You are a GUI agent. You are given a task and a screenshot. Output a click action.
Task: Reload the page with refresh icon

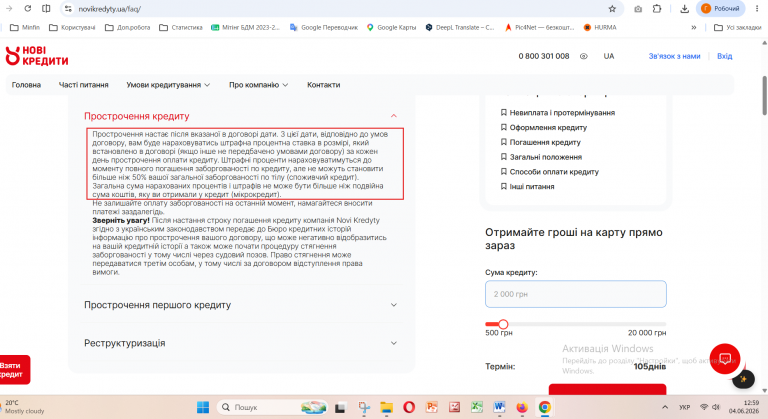pyautogui.click(x=27, y=8)
